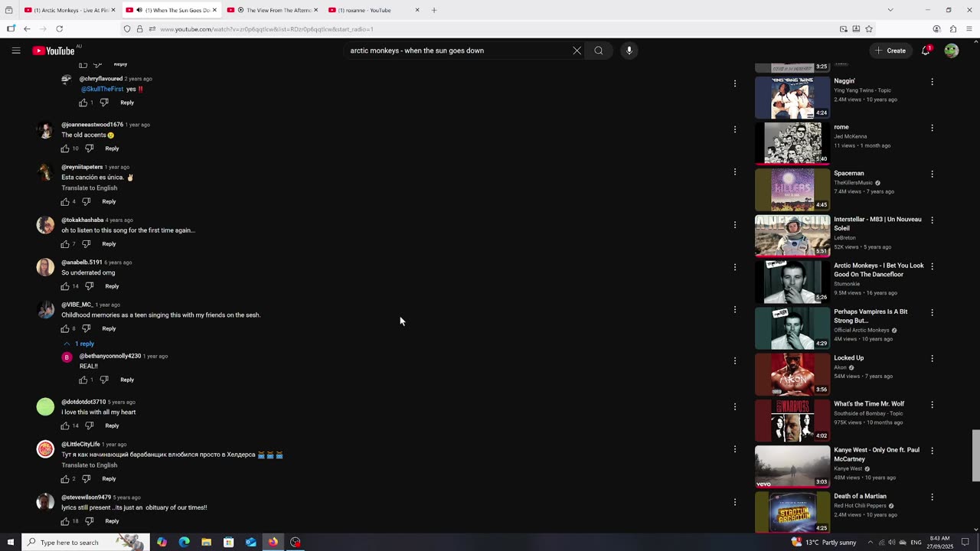
Task: Dislike the comment by @LittleCityLife
Action: coord(86,479)
